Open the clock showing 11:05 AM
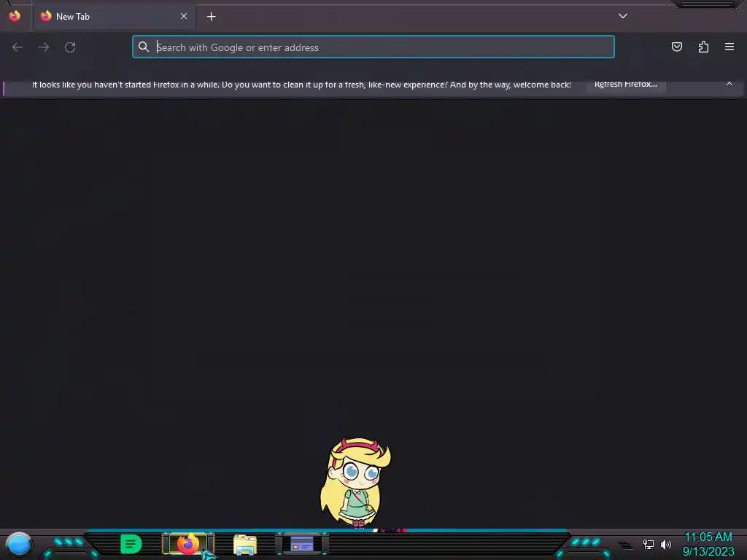Image resolution: width=747 pixels, height=560 pixels. coord(708,544)
